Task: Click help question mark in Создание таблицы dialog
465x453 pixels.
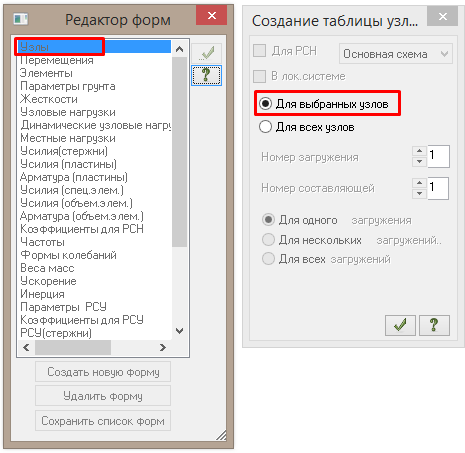Action: (x=434, y=325)
